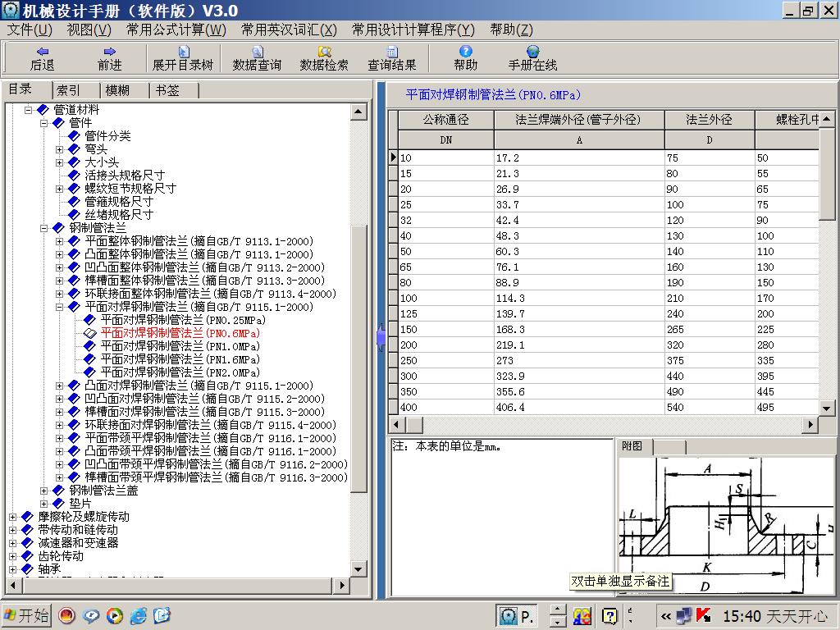This screenshot has width=840, height=630.
Task: Click the book icon beside 管件分类
Action: (x=75, y=136)
